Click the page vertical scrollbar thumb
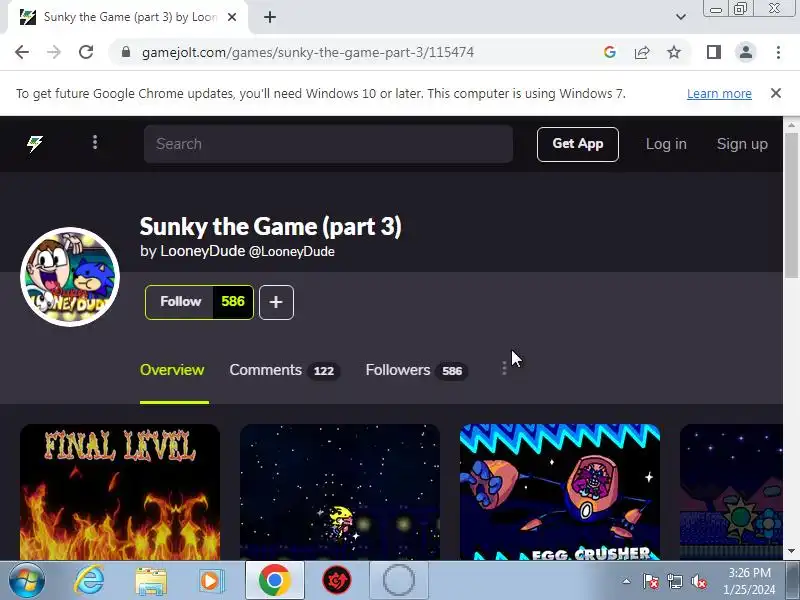Image resolution: width=800 pixels, height=600 pixels. (x=791, y=204)
